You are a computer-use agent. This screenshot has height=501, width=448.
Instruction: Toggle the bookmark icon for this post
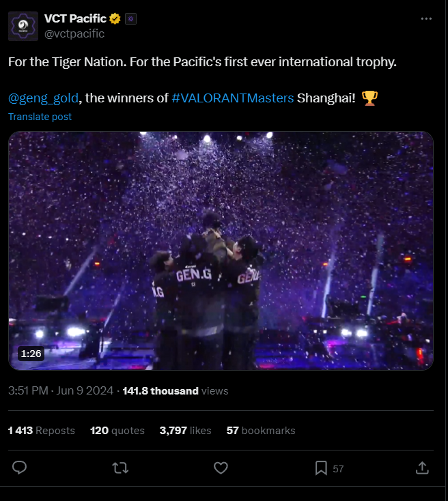coord(321,468)
